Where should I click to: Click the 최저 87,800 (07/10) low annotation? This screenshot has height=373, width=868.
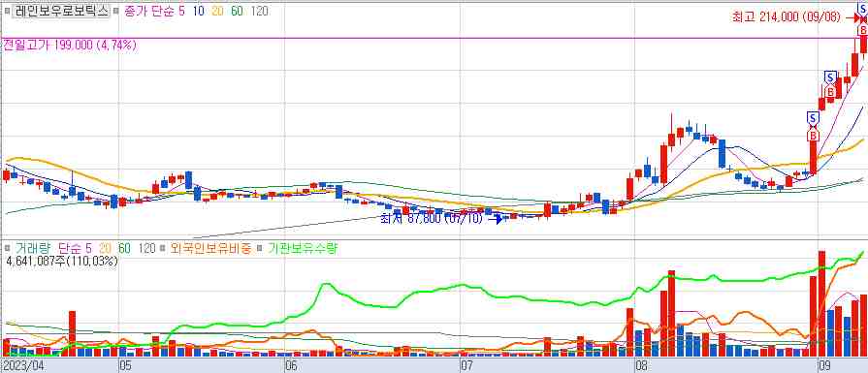(x=432, y=219)
